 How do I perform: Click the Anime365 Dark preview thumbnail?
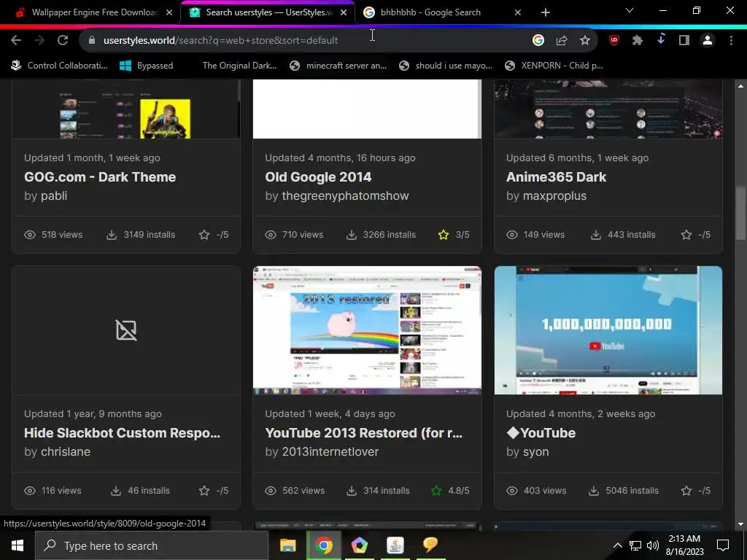point(608,109)
